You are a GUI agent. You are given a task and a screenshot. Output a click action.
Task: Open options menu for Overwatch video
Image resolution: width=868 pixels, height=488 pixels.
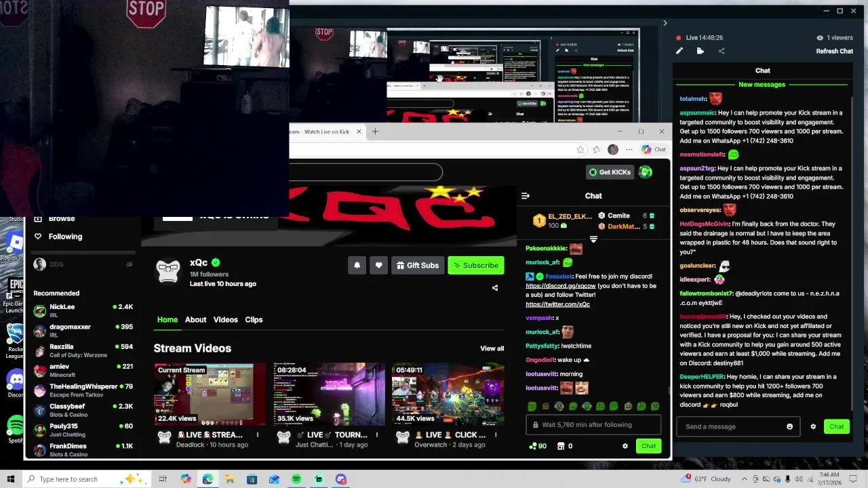tap(496, 435)
